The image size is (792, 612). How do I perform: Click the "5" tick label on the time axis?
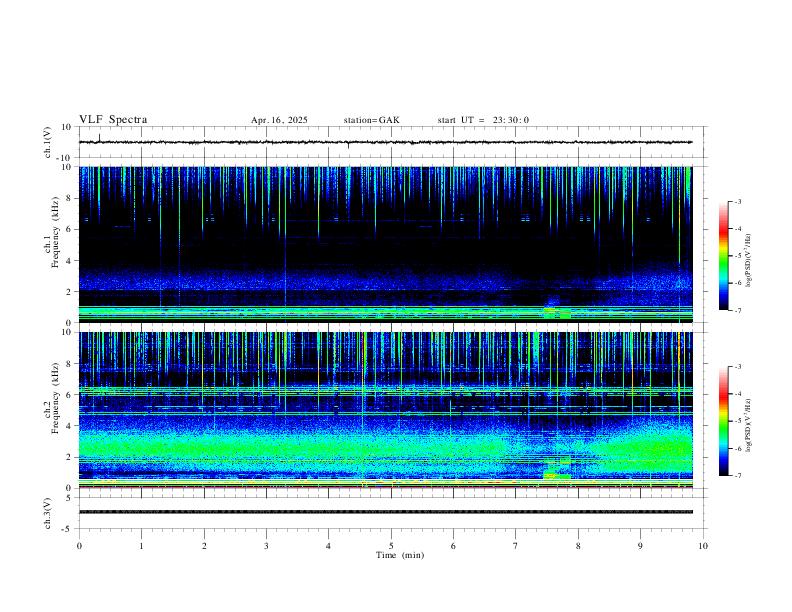coord(391,546)
